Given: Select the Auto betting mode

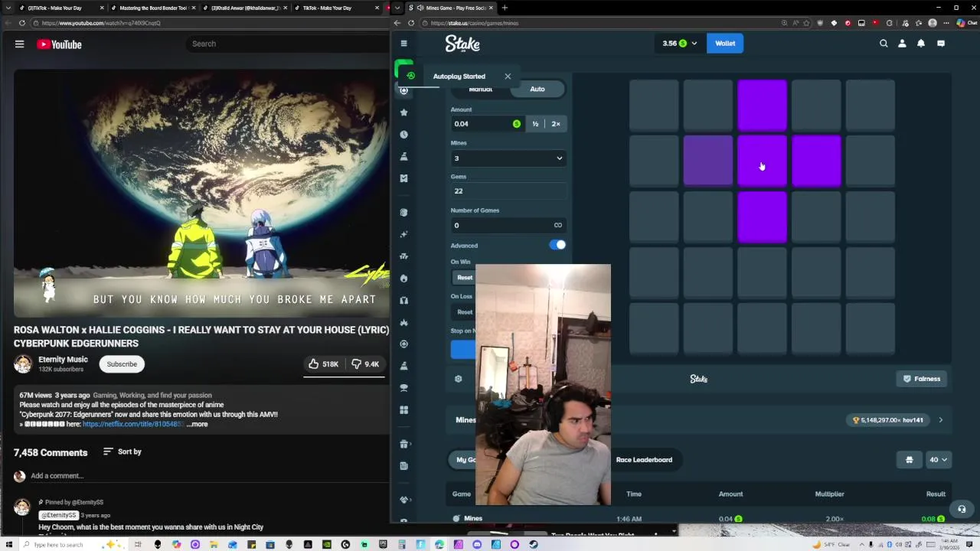Looking at the screenshot, I should 537,89.
